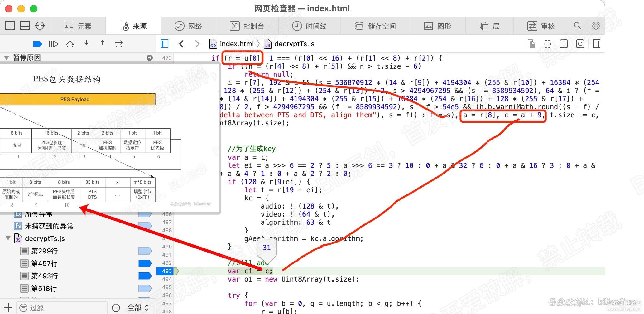Open the inspector search magnifier icon
This screenshot has width=644, height=314.
[x=578, y=26]
